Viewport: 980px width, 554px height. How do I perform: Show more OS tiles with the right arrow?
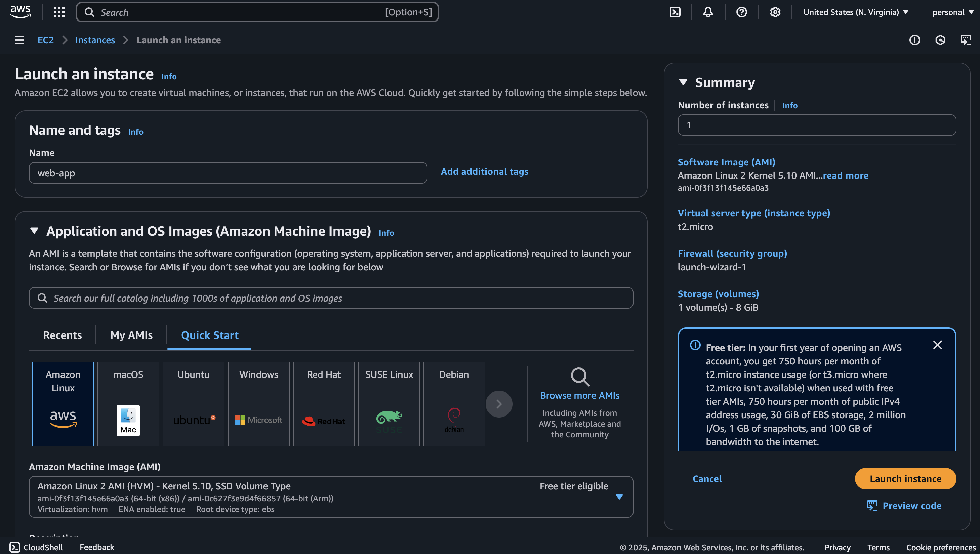499,404
